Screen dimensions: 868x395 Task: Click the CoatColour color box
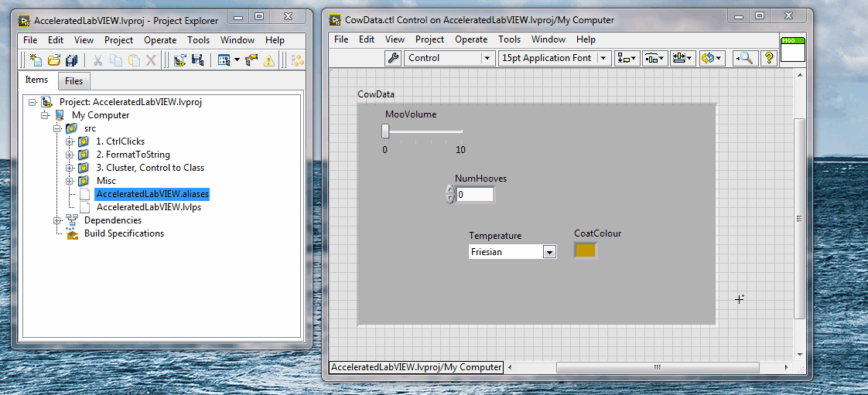pos(586,250)
